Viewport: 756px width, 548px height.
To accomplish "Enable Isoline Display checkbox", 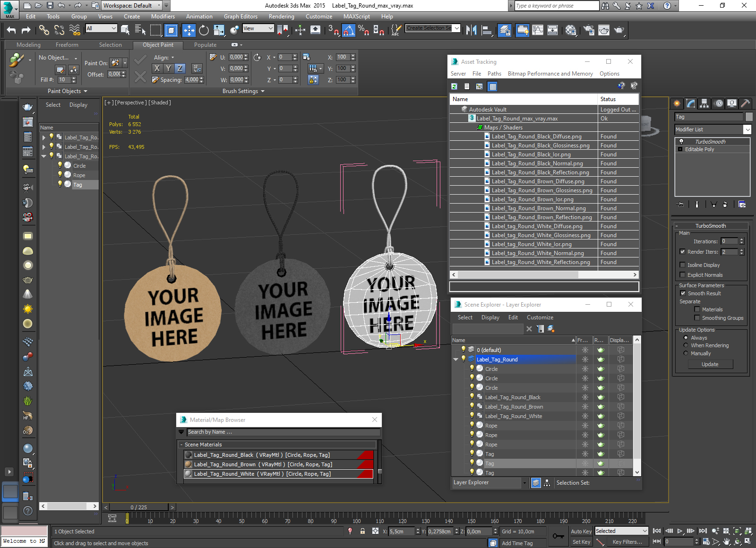I will pos(682,265).
